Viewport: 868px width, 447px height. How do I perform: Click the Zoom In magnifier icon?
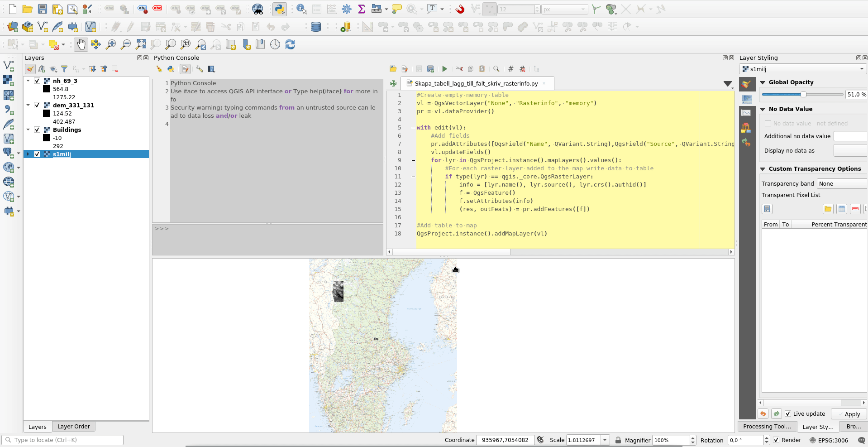point(111,44)
